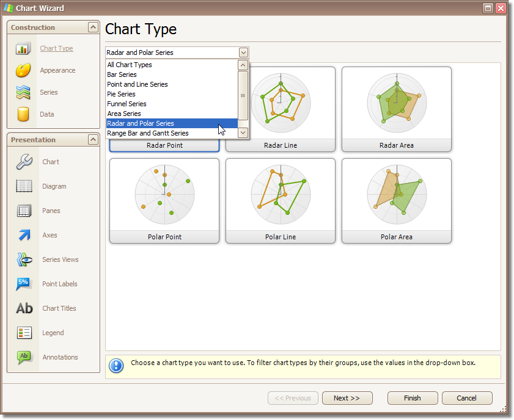Collapse the Construction panel group
The image size is (514, 420).
[x=92, y=27]
